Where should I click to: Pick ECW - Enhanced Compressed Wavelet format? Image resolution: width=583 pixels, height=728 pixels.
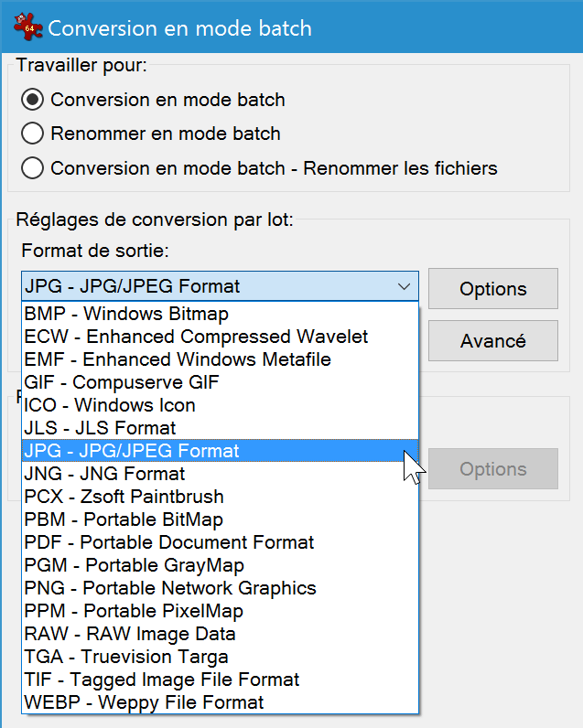(221, 337)
